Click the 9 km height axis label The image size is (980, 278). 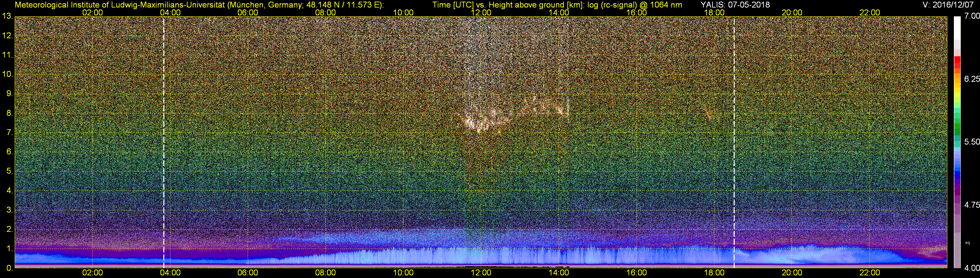point(9,94)
